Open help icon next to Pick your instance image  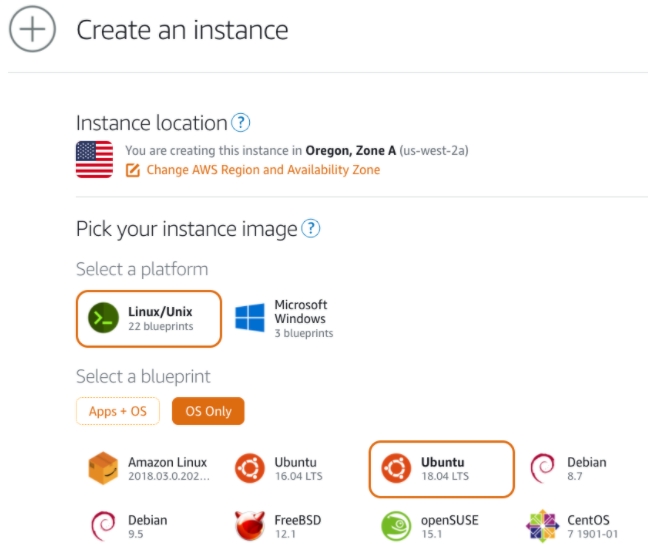(310, 229)
